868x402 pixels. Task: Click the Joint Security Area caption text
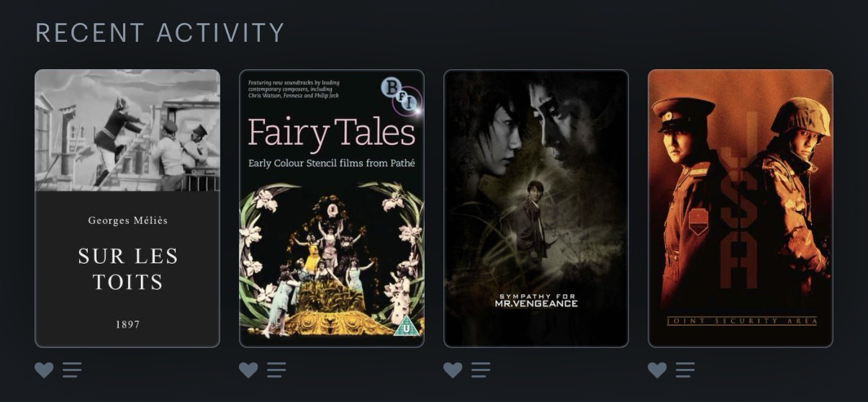point(741,321)
